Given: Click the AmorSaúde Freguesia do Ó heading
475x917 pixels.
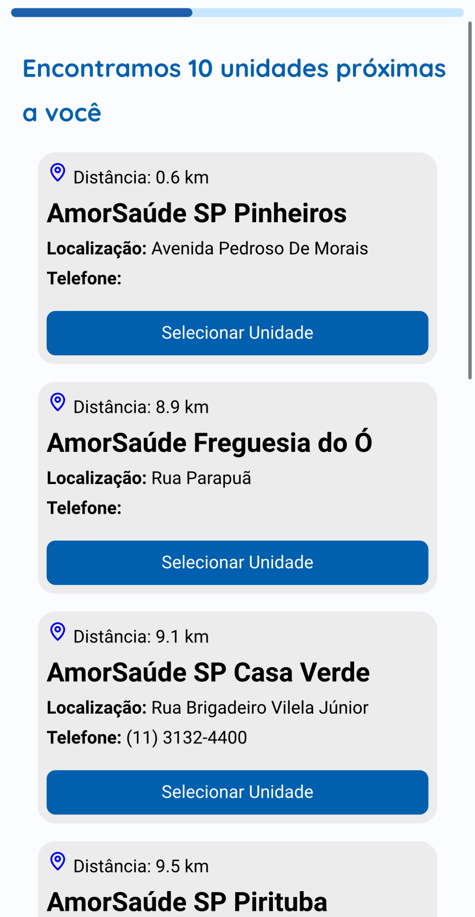Looking at the screenshot, I should tap(209, 443).
